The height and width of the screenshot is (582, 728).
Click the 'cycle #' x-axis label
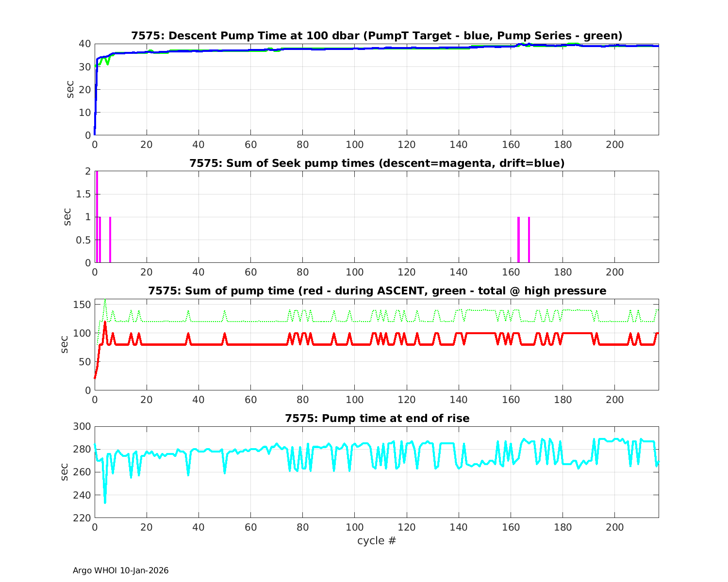pyautogui.click(x=377, y=540)
